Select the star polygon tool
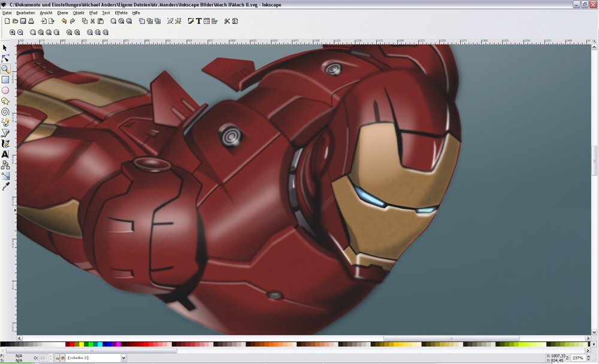 click(5, 101)
